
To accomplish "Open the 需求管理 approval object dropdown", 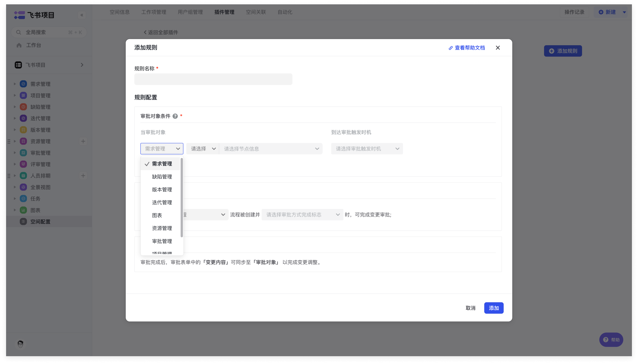I will [x=162, y=149].
